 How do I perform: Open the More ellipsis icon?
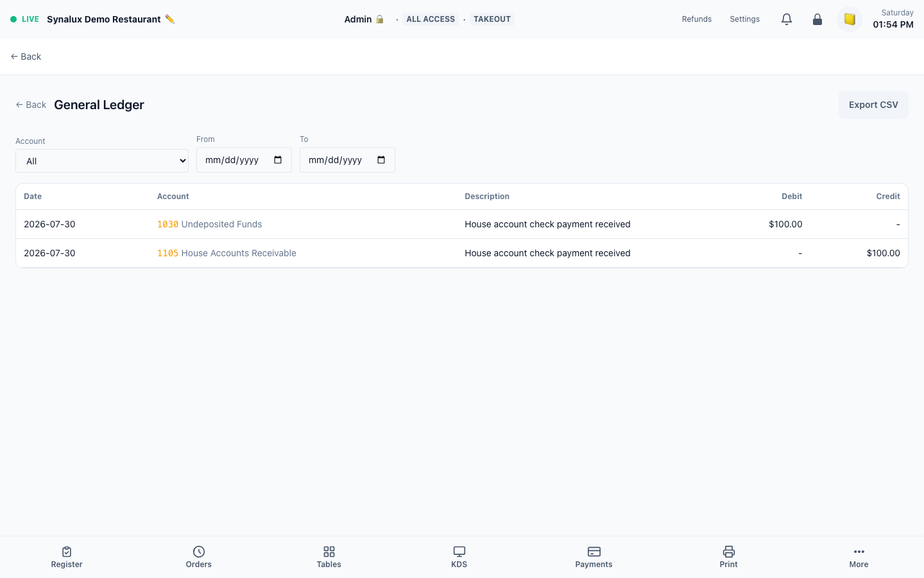click(x=859, y=552)
